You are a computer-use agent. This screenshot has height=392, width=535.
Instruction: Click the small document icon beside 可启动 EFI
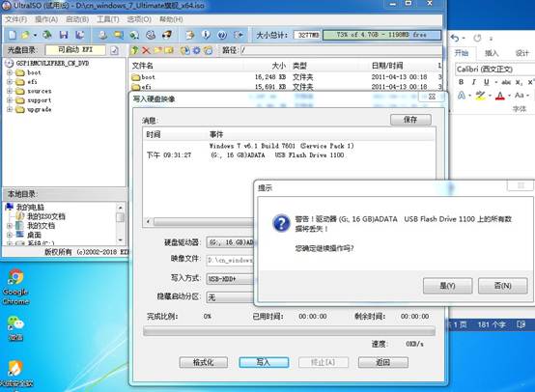point(114,51)
